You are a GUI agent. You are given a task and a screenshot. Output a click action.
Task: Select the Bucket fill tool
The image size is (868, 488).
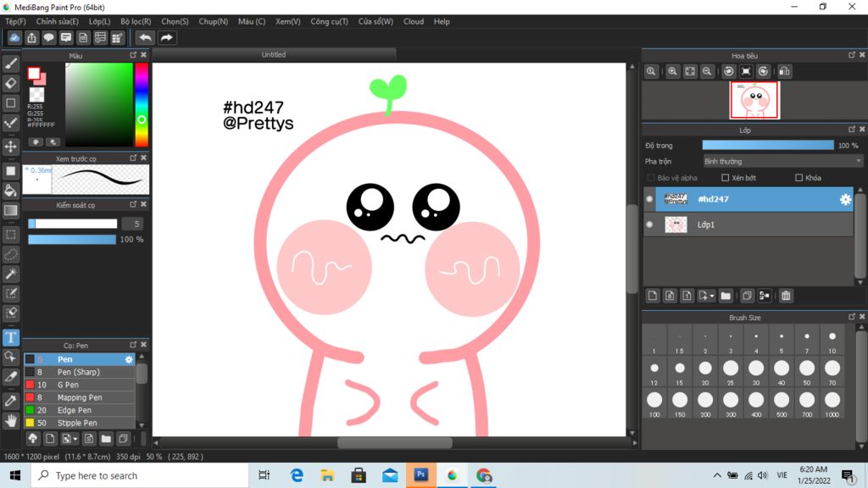click(x=10, y=191)
